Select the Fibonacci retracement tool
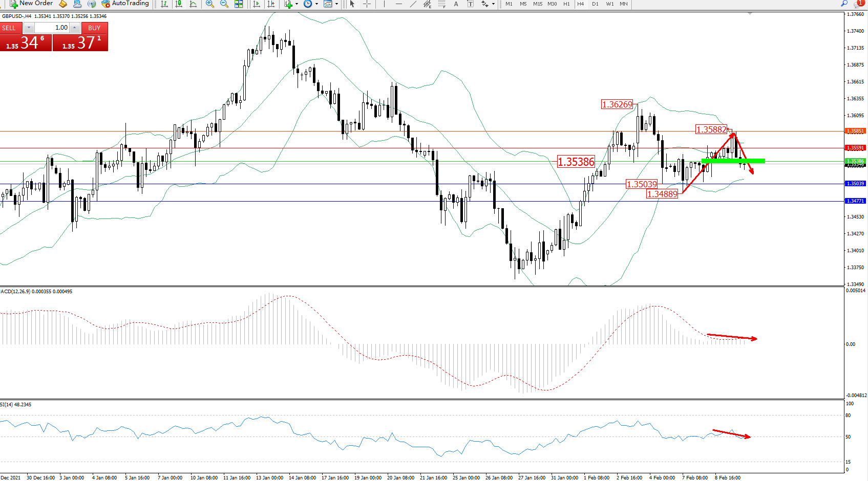Screen dimensions: 868x481 pos(441,4)
